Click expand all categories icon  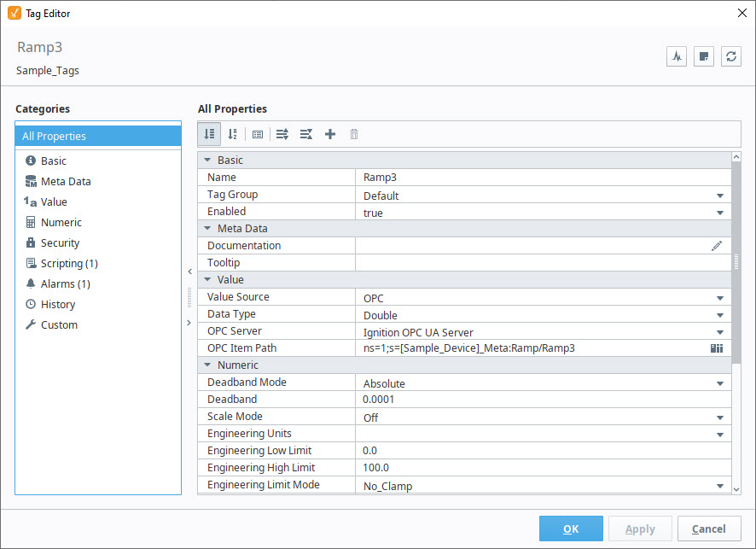coord(282,134)
